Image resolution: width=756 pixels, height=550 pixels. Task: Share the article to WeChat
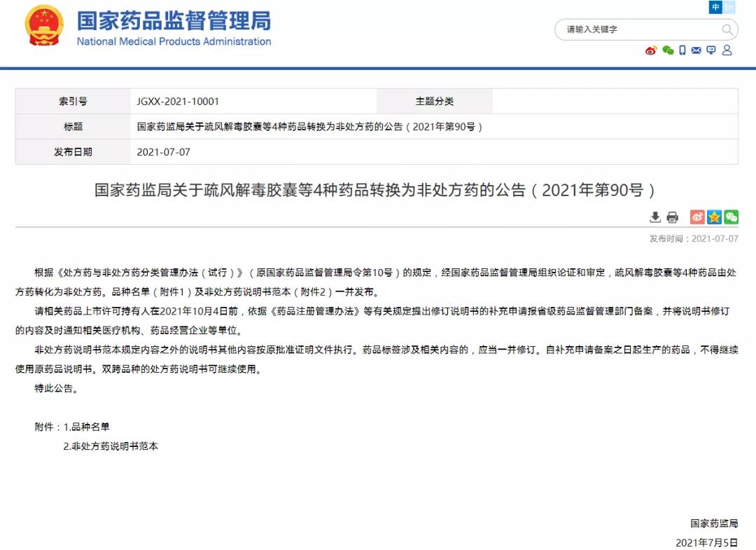tap(731, 217)
